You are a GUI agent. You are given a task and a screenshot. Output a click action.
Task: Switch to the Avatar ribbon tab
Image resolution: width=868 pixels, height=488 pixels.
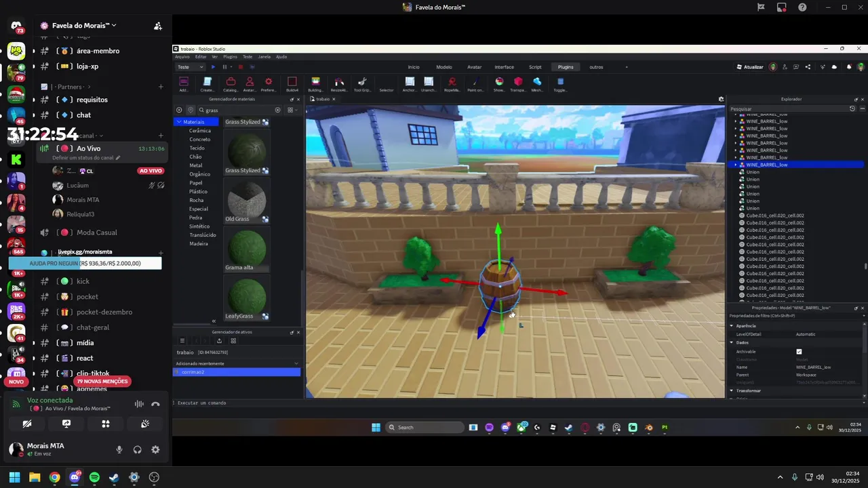pos(475,67)
